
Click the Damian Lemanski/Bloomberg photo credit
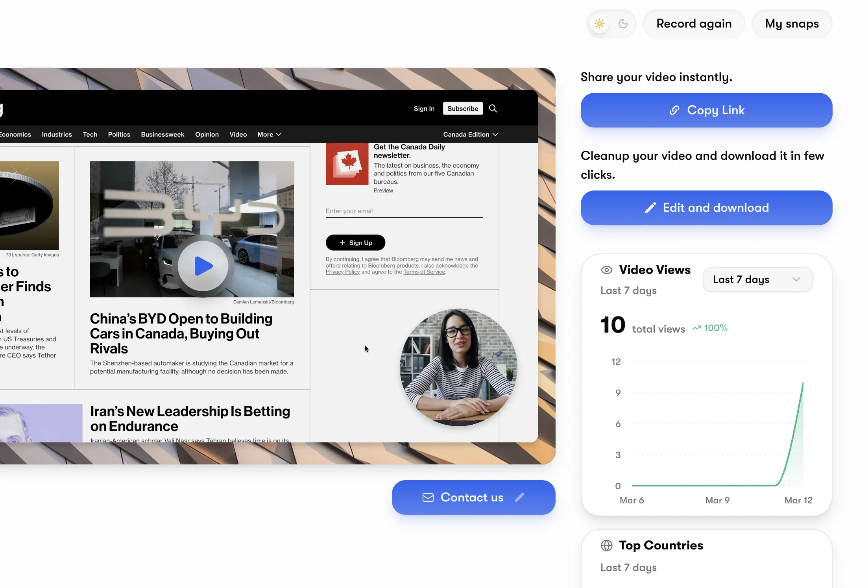(264, 302)
